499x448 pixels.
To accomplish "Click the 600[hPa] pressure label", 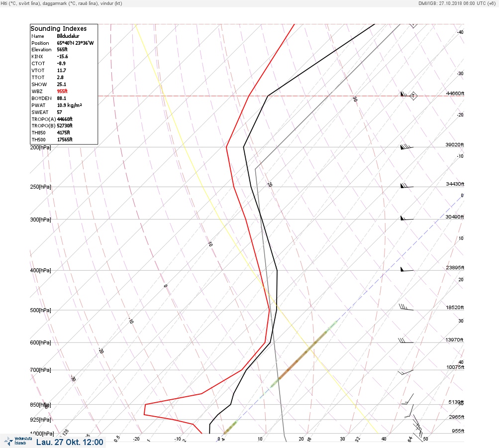I will (x=40, y=343).
